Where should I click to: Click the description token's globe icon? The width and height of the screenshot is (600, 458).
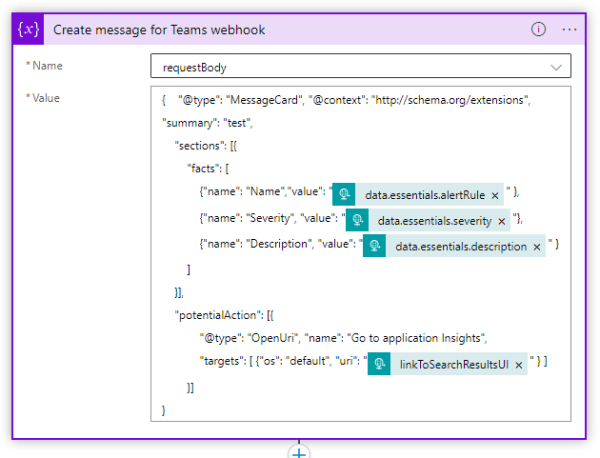pyautogui.click(x=374, y=246)
